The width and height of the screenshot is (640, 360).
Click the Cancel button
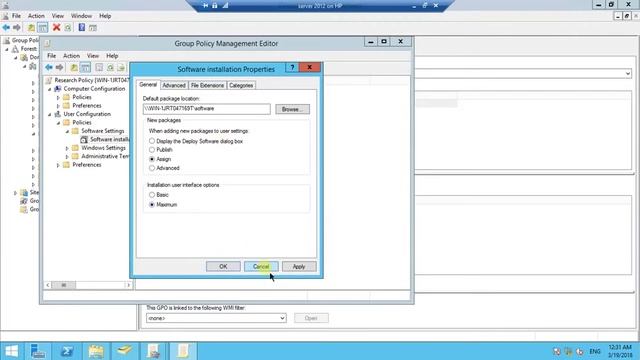[261, 267]
